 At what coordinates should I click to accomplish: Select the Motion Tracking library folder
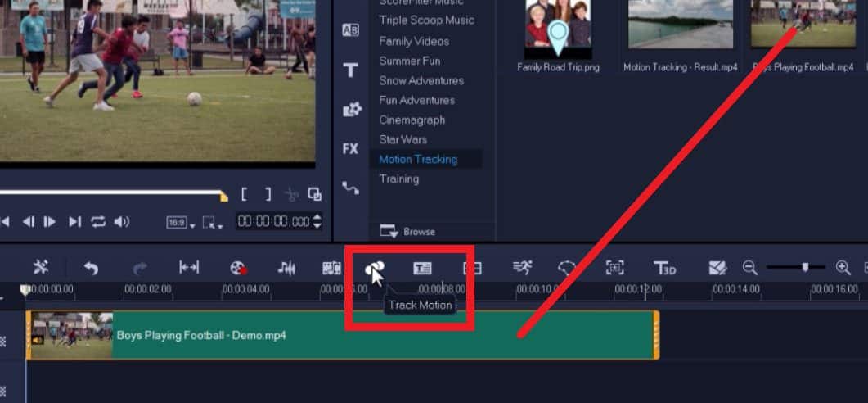(418, 159)
